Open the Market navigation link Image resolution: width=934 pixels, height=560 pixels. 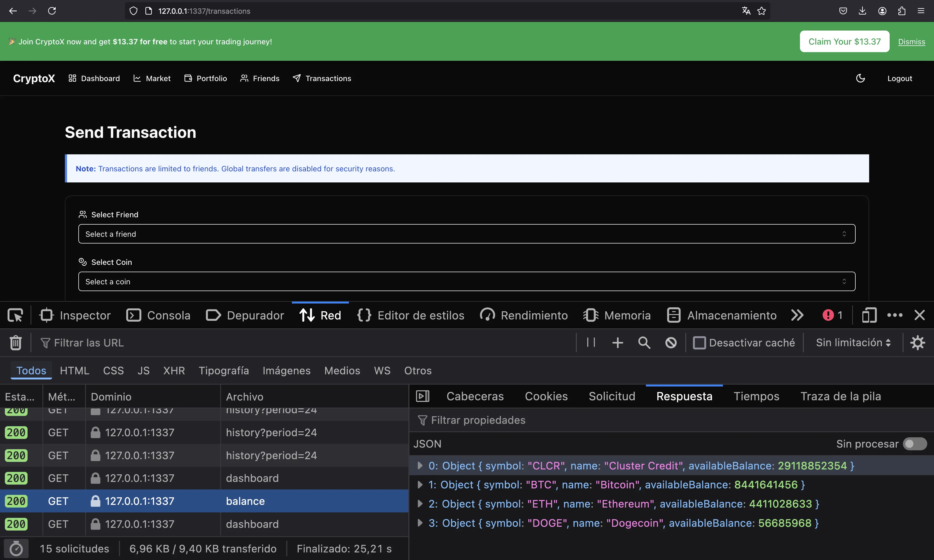tap(152, 78)
